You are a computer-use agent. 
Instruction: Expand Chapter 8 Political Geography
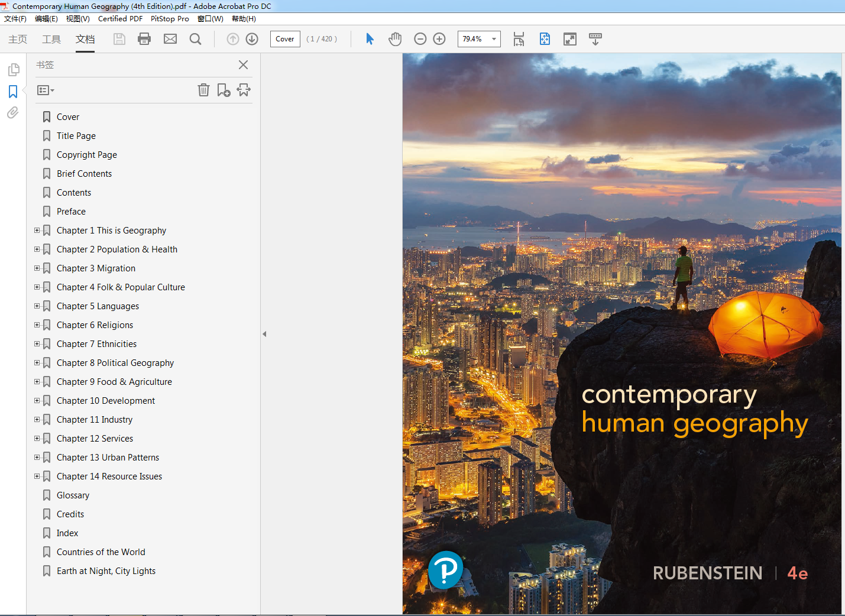pyautogui.click(x=37, y=363)
